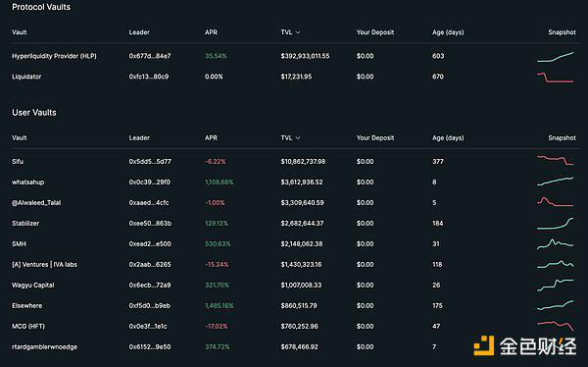This screenshot has width=588, height=367.
Task: Open the Hyperliquidity Provider (HLP) vault
Action: 54,56
